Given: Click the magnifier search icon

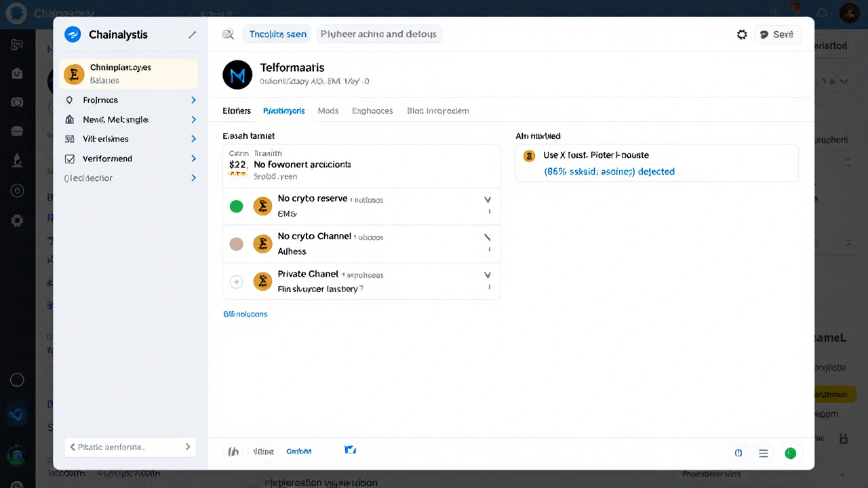Looking at the screenshot, I should pos(228,34).
